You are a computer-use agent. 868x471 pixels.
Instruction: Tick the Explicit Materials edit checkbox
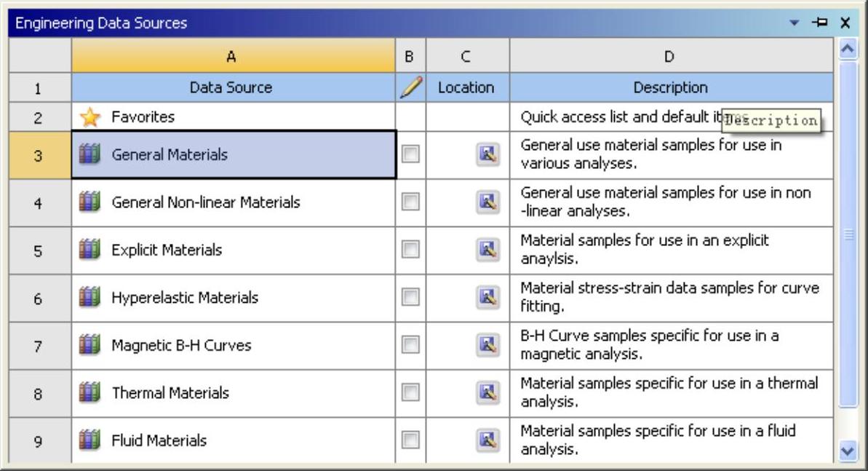click(x=410, y=250)
